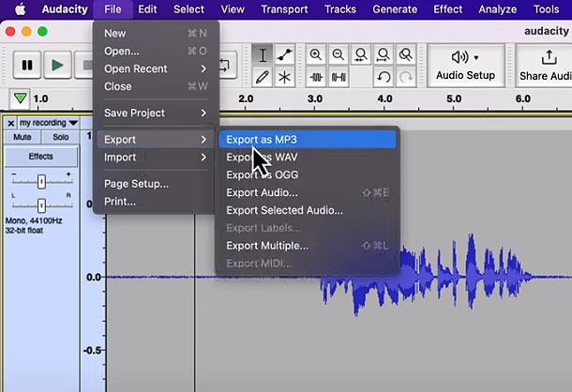Open the Effect menu
This screenshot has height=392, width=572.
pos(447,9)
